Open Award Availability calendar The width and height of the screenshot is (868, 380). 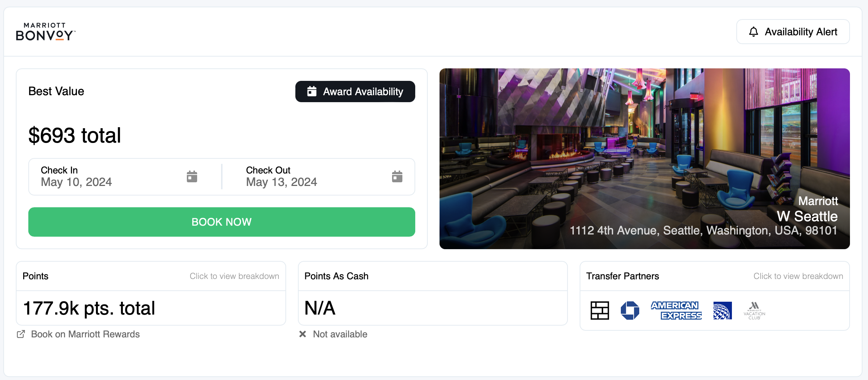pyautogui.click(x=355, y=92)
